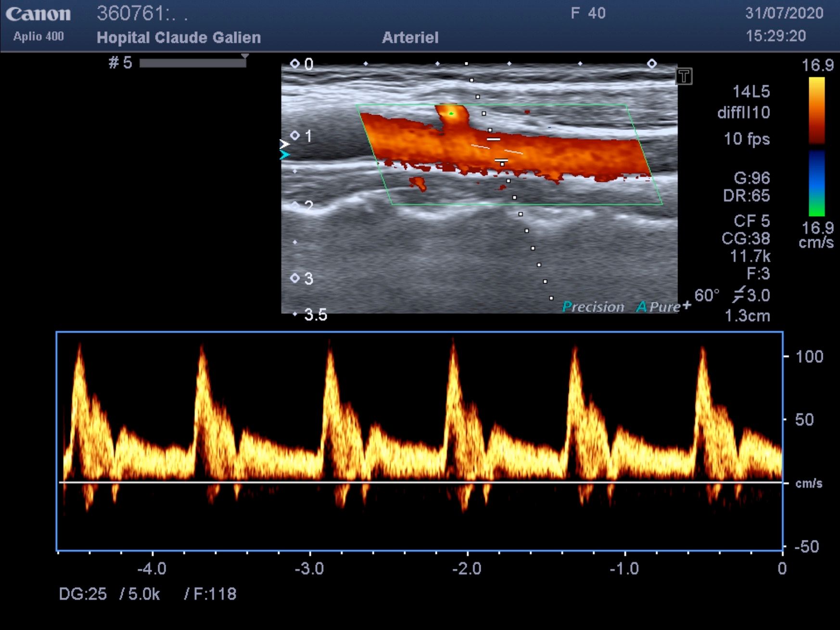
Task: Click the -2.0 time axis label
Action: (x=467, y=569)
